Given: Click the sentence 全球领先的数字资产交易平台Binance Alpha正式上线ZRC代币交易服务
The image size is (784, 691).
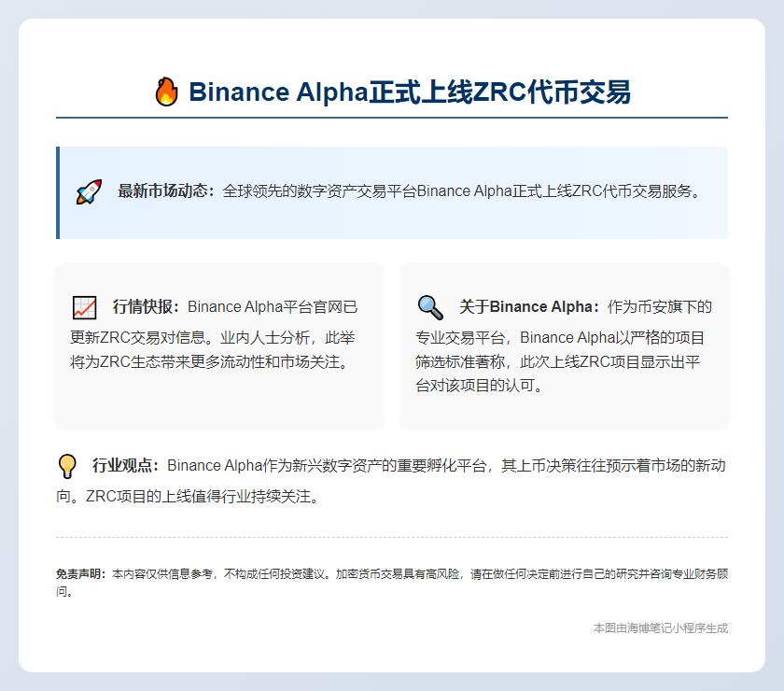Looking at the screenshot, I should pyautogui.click(x=461, y=191).
